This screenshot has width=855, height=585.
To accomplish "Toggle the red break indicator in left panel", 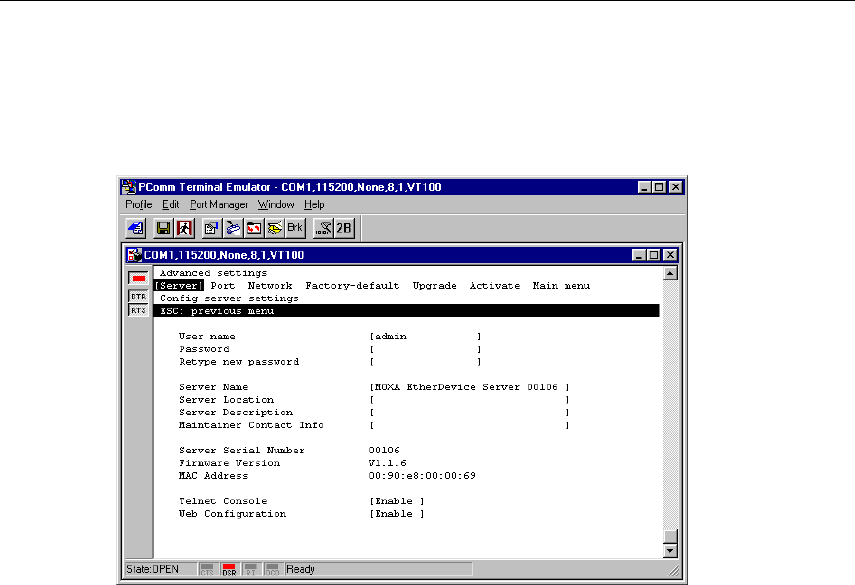I will [139, 278].
